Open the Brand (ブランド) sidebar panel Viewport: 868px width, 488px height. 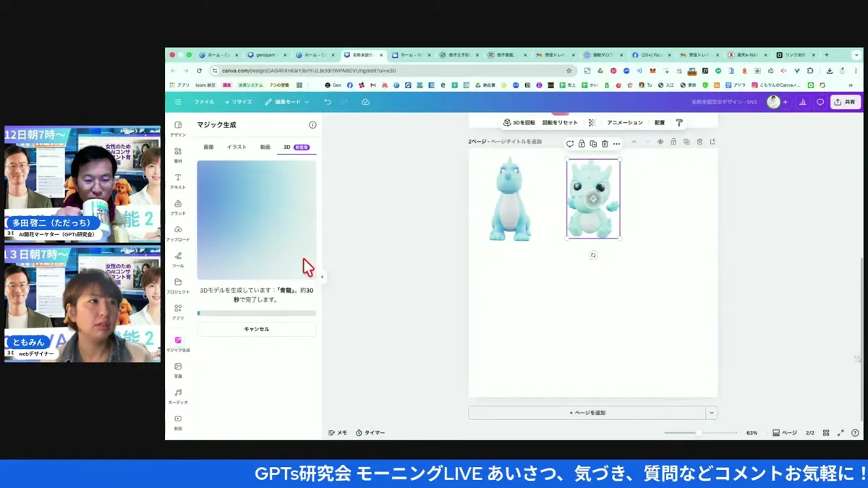coord(178,207)
